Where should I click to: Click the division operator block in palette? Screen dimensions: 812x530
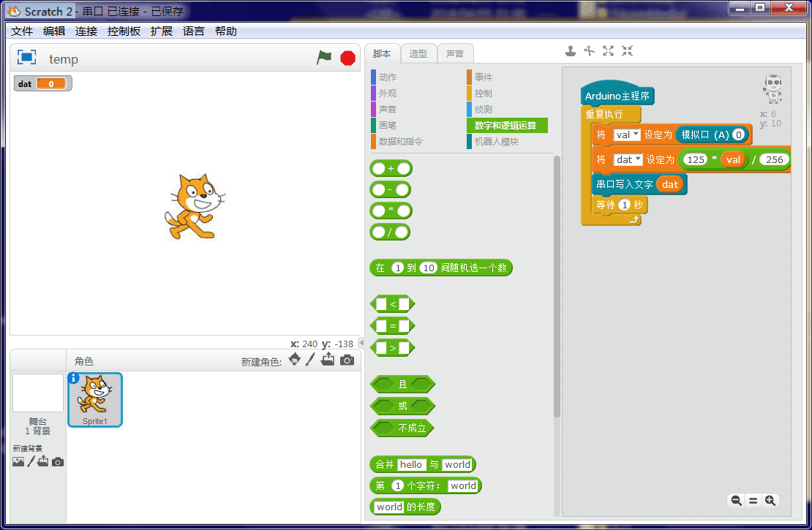click(390, 232)
